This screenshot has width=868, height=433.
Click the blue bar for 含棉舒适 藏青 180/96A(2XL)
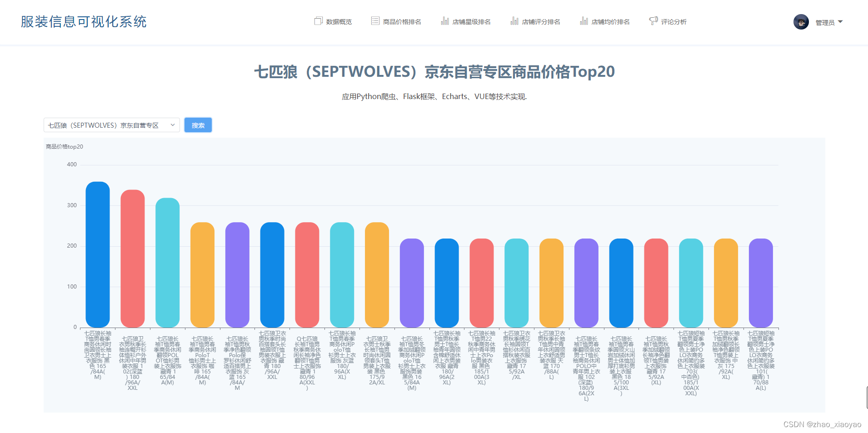[447, 283]
